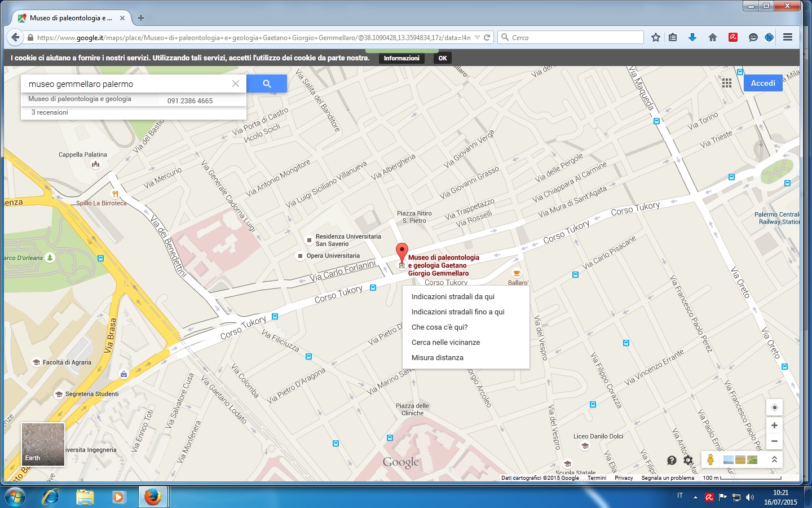Zoom out with the minus button
Viewport: 812px width, 508px height.
point(774,441)
